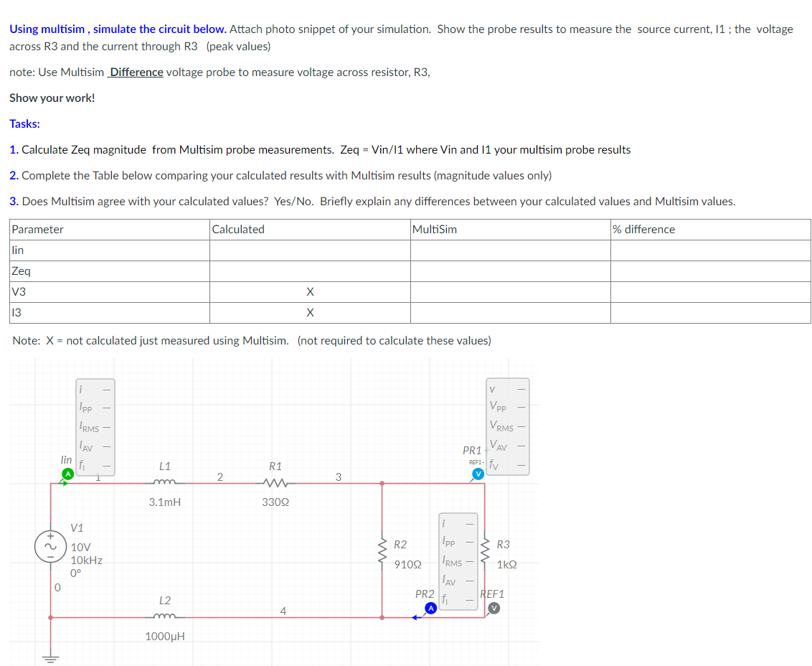Viewport: 812px width, 666px height.
Task: Click the X in the V3 row
Action: [310, 292]
